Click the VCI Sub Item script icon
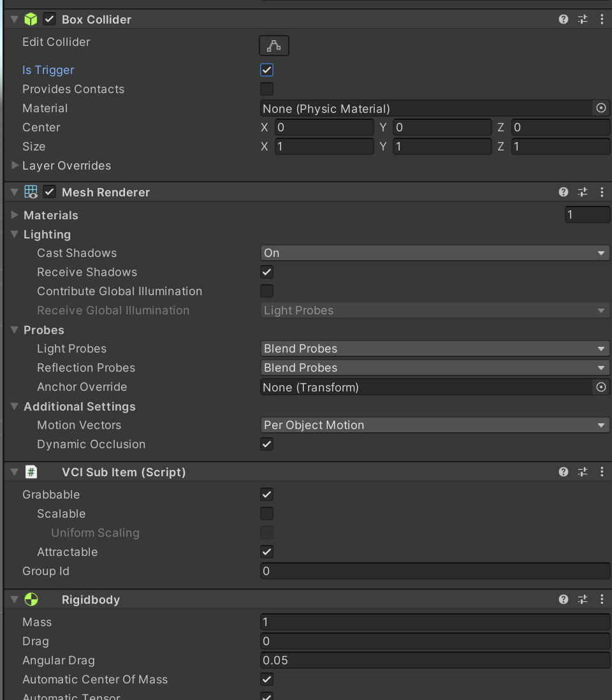612x700 pixels. point(31,472)
